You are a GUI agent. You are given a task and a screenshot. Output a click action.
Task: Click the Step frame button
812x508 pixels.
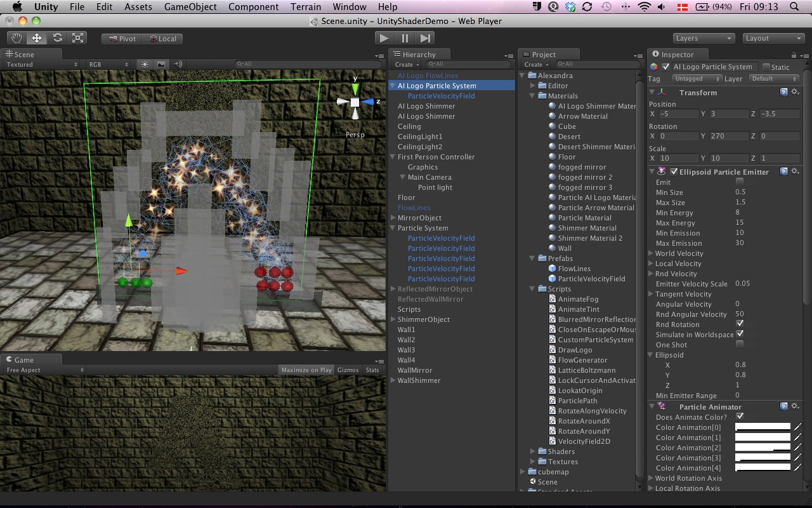[426, 38]
